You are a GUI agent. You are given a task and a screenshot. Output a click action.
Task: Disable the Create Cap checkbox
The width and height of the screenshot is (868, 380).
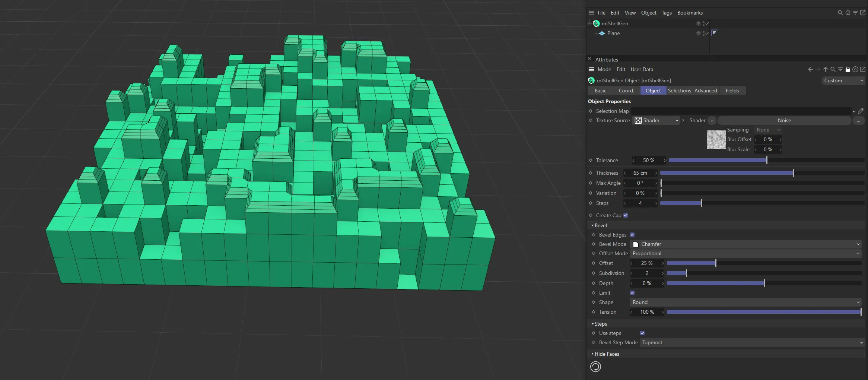click(x=626, y=215)
